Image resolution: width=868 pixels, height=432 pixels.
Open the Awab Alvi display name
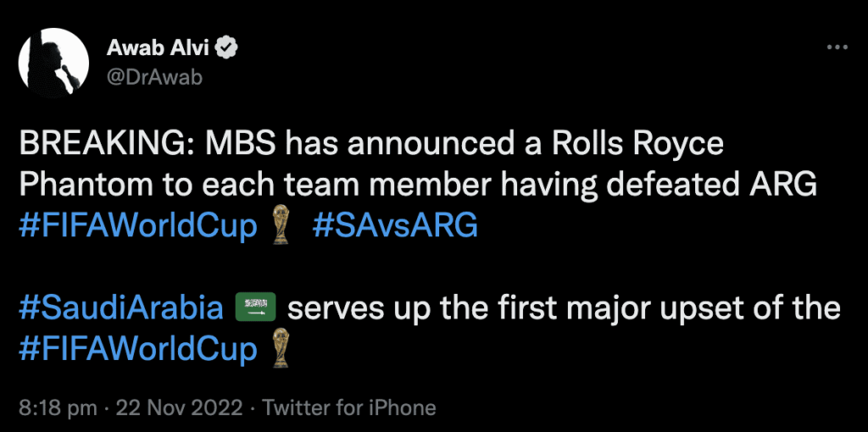click(158, 50)
